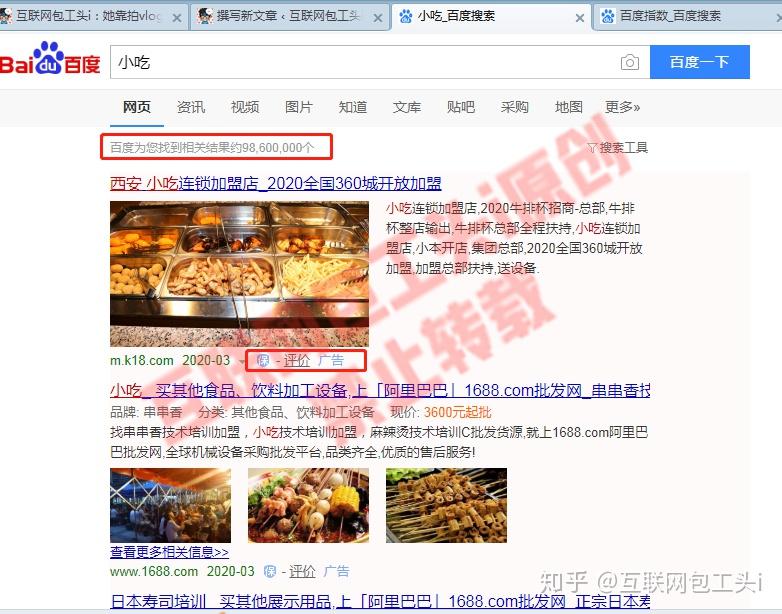Click the 百度一下 search button
Viewport: 782px width, 614px height.
coord(699,62)
